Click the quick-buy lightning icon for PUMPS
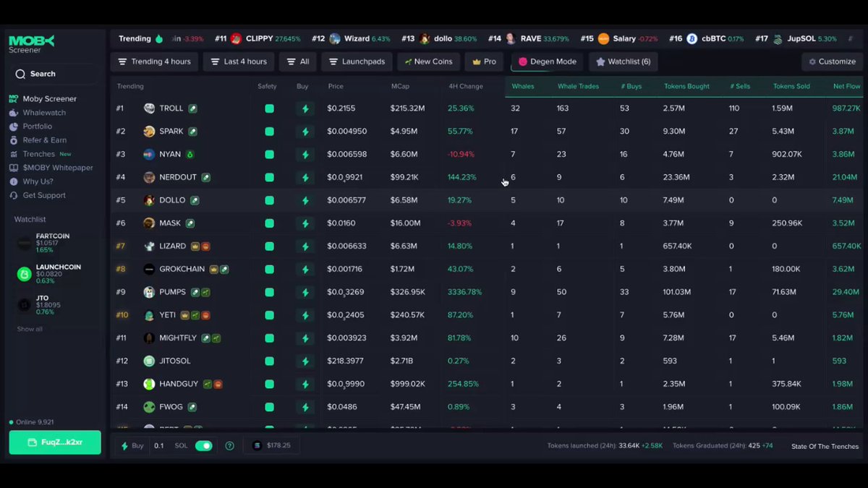The width and height of the screenshot is (868, 488). (x=305, y=292)
